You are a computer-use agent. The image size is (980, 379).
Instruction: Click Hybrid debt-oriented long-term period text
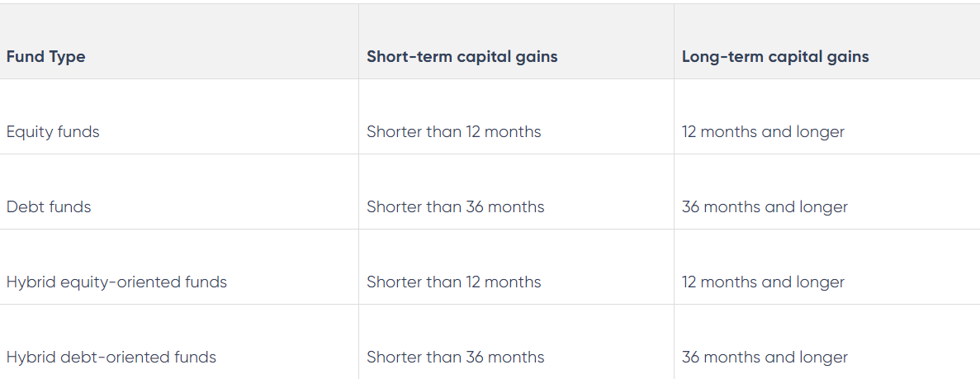click(765, 358)
